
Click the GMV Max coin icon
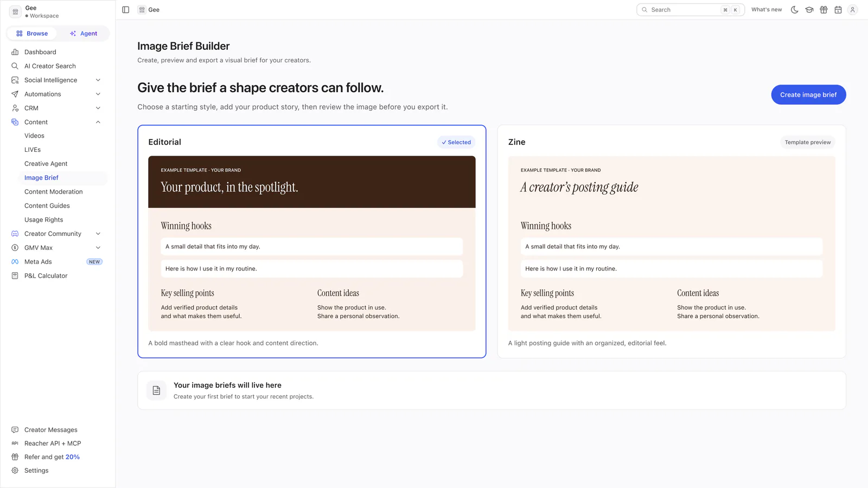pyautogui.click(x=15, y=248)
